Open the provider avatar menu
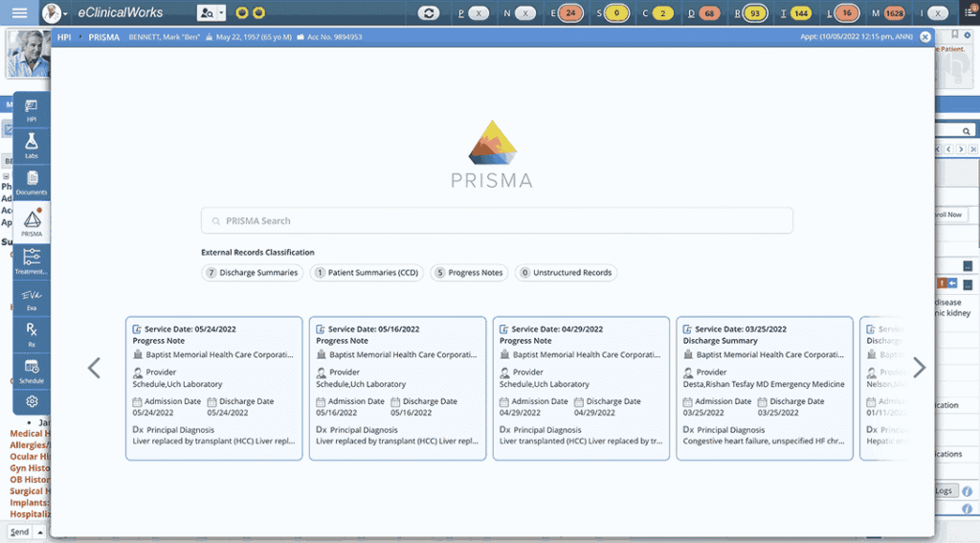Image resolution: width=980 pixels, height=543 pixels. pos(53,12)
